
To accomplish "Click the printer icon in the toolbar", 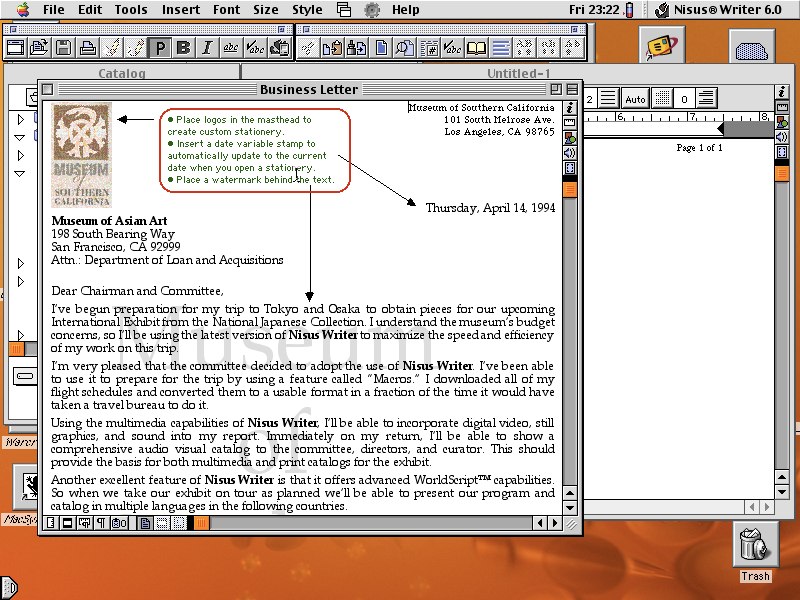I will [x=87, y=48].
